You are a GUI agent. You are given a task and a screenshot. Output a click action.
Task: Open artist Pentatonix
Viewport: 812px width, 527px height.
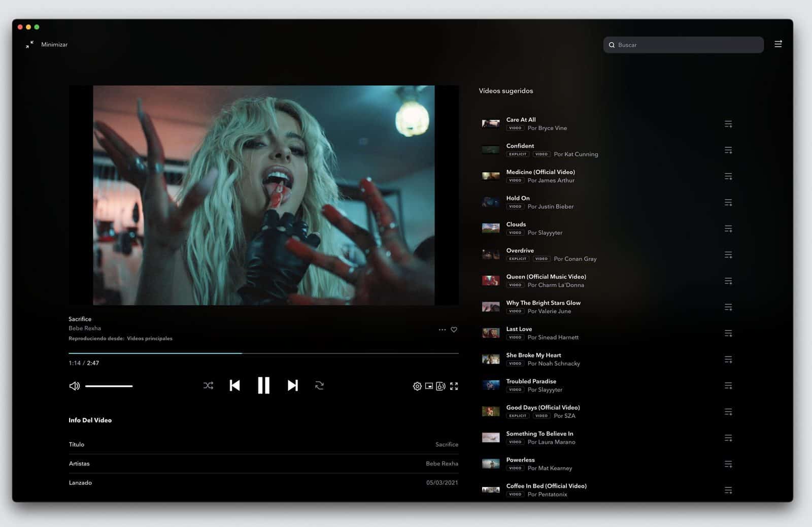pos(553,495)
